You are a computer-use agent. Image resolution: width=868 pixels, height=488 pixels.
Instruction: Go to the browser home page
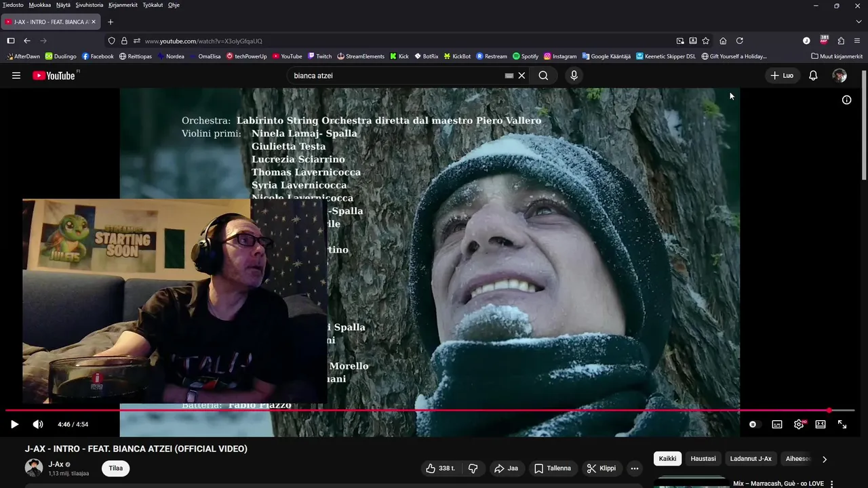[x=723, y=41]
